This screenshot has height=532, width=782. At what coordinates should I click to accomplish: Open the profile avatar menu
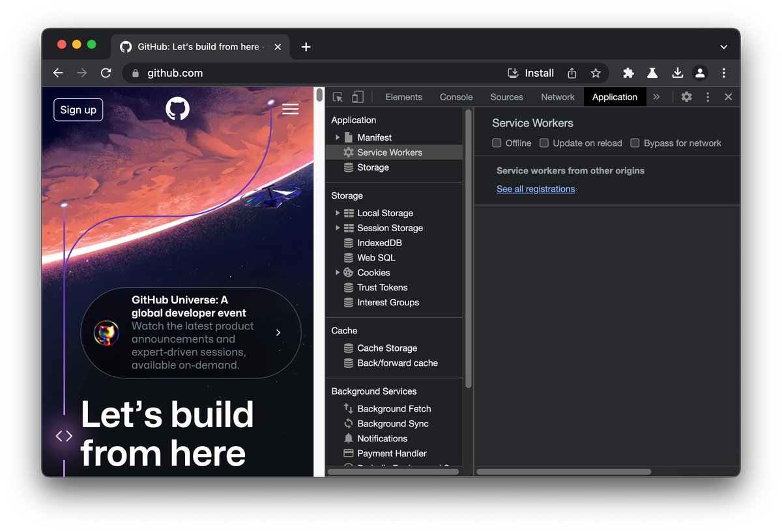pyautogui.click(x=700, y=73)
